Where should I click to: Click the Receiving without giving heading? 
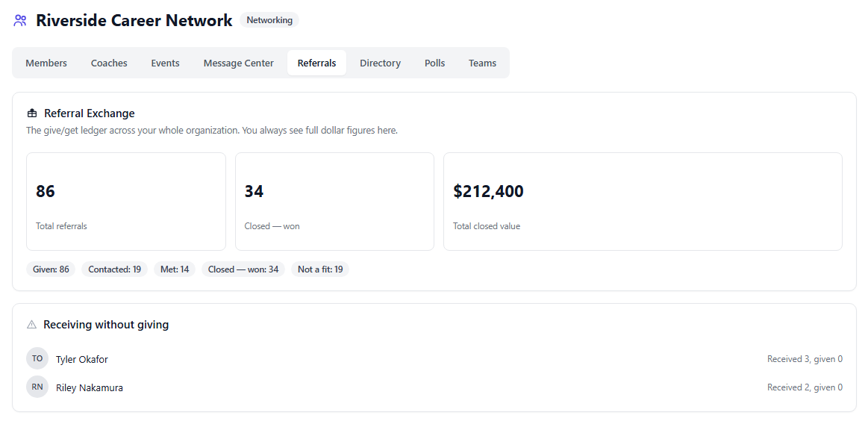click(x=106, y=325)
